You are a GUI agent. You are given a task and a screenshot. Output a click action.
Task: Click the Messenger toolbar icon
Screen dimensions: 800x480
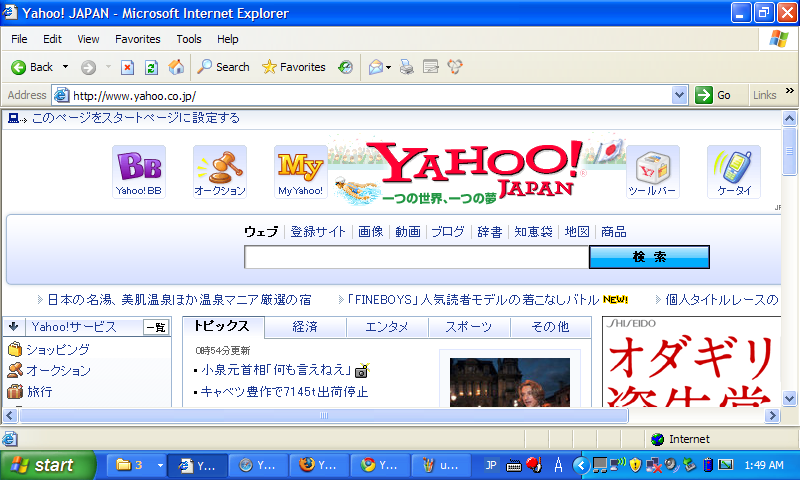(455, 67)
